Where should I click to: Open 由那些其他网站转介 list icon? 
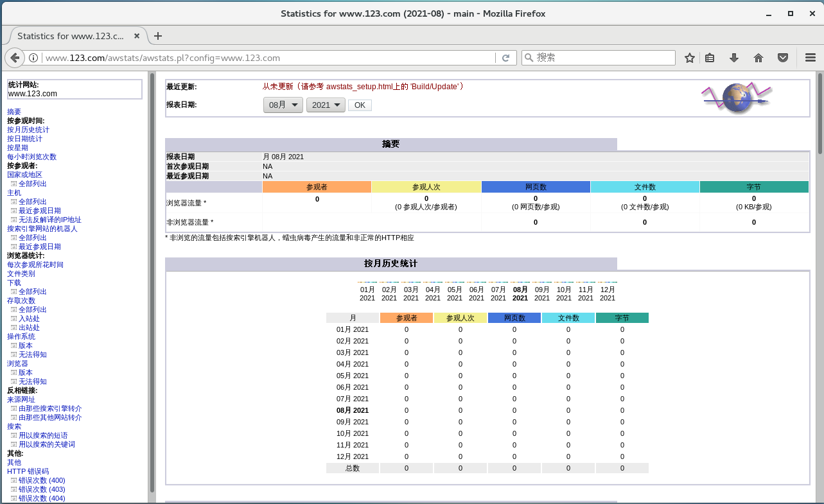pyautogui.click(x=13, y=418)
